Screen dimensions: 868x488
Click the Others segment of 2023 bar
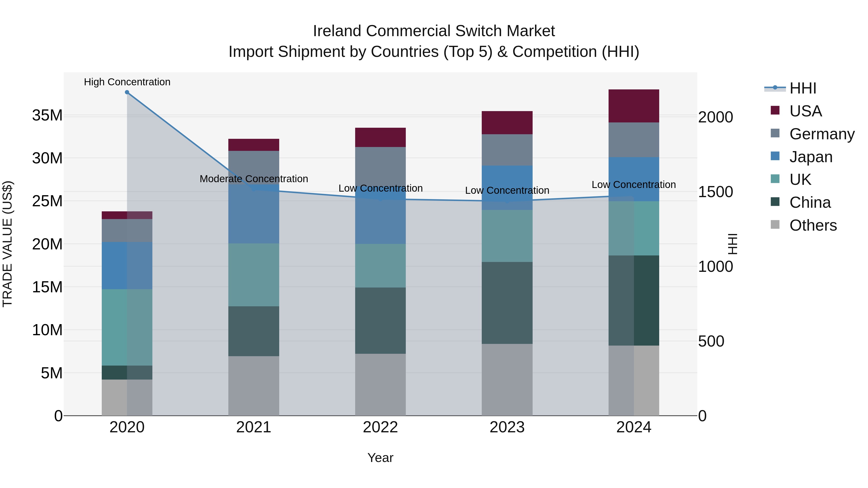tap(507, 380)
